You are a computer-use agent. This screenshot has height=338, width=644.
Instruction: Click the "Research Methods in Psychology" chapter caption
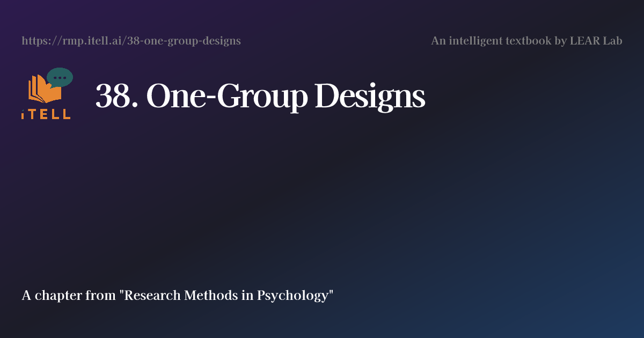pos(178,296)
